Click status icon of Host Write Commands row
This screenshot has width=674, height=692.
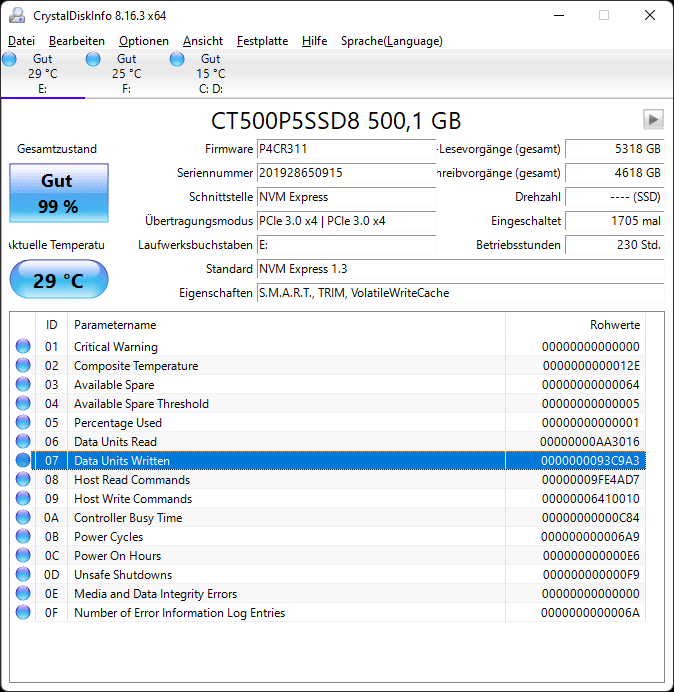[23, 498]
